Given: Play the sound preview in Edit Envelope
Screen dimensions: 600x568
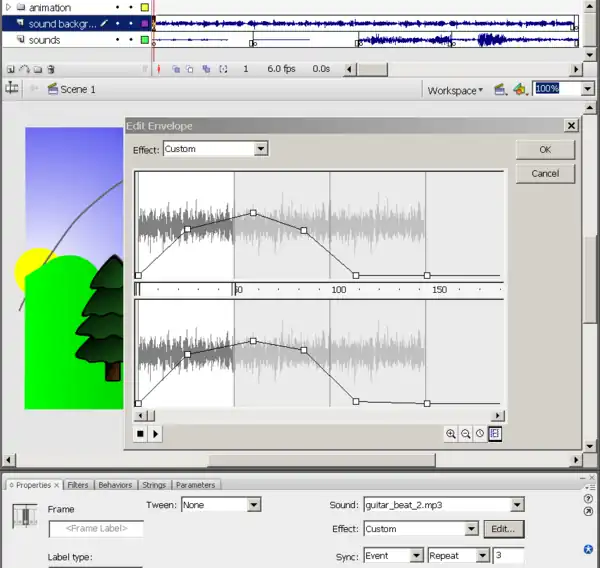Looking at the screenshot, I should click(x=156, y=434).
